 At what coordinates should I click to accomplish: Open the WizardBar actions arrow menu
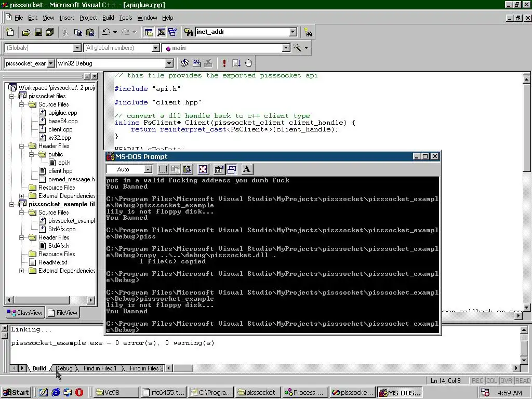pyautogui.click(x=307, y=48)
